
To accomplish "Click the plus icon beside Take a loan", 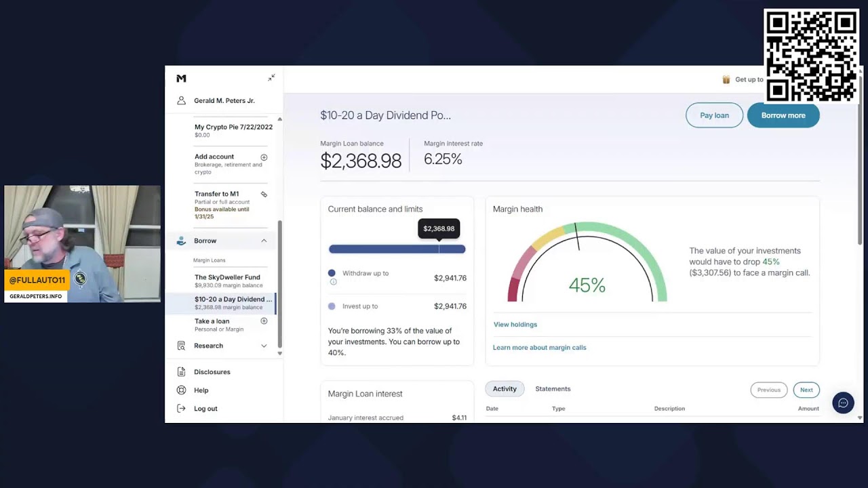I will tap(264, 321).
